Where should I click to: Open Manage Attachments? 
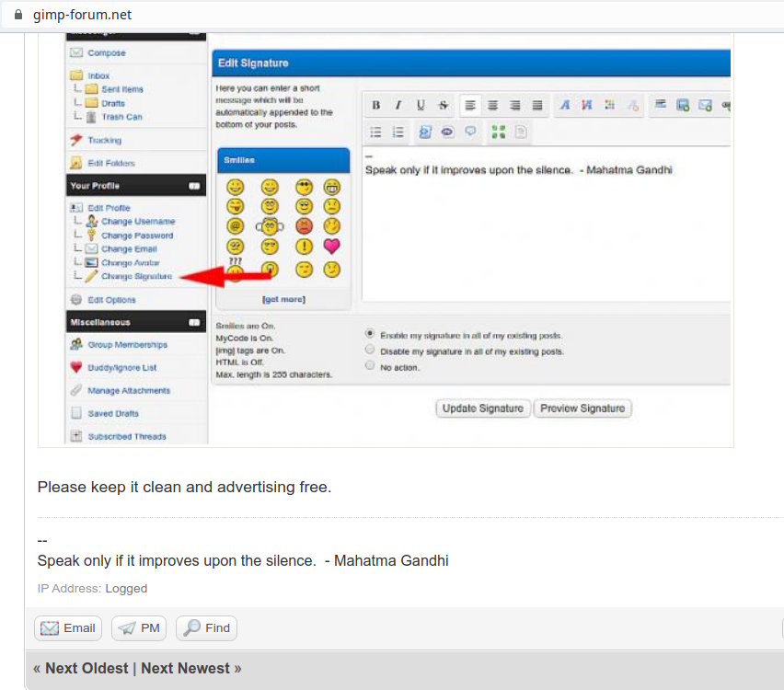point(129,390)
